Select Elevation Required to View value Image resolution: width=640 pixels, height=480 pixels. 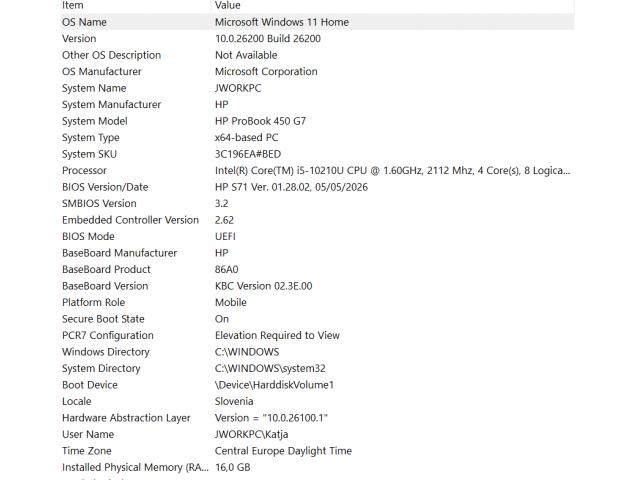coord(277,336)
